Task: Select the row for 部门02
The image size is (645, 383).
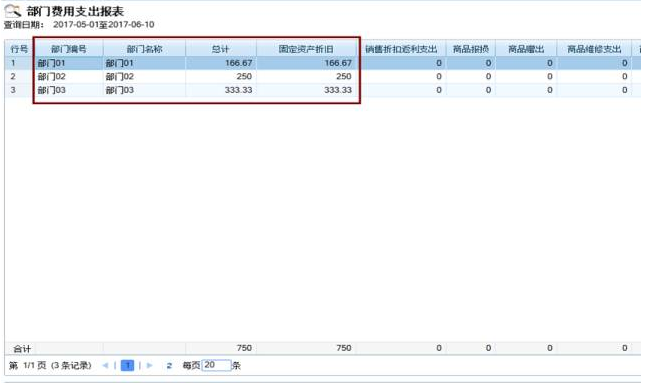Action: click(x=323, y=77)
